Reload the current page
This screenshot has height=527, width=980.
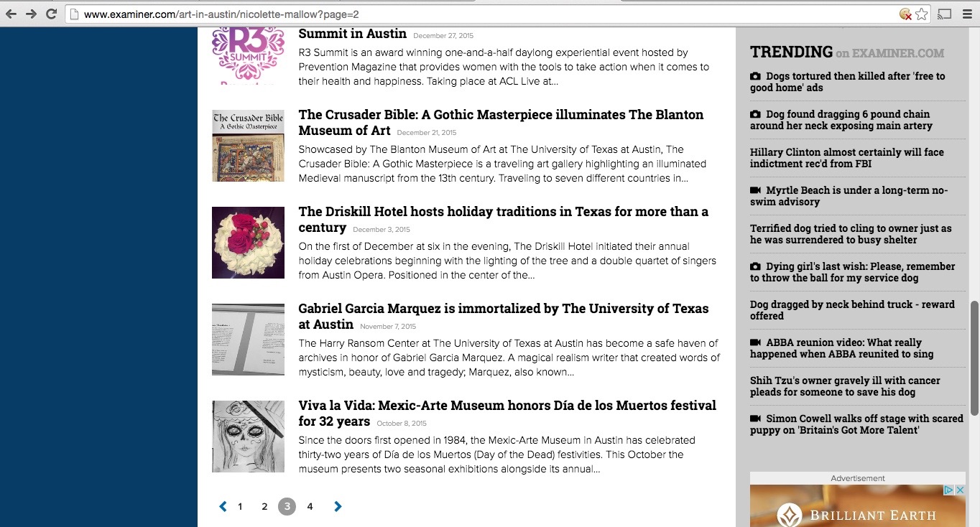51,14
